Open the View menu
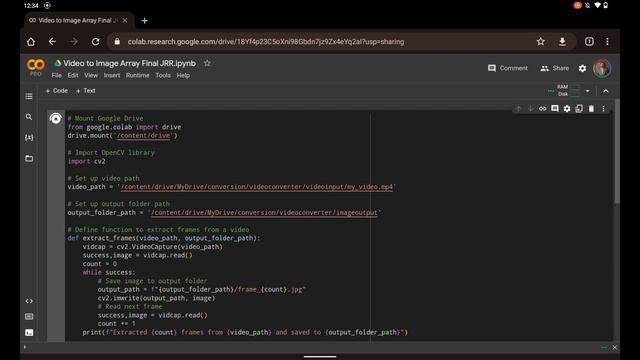 tap(91, 76)
